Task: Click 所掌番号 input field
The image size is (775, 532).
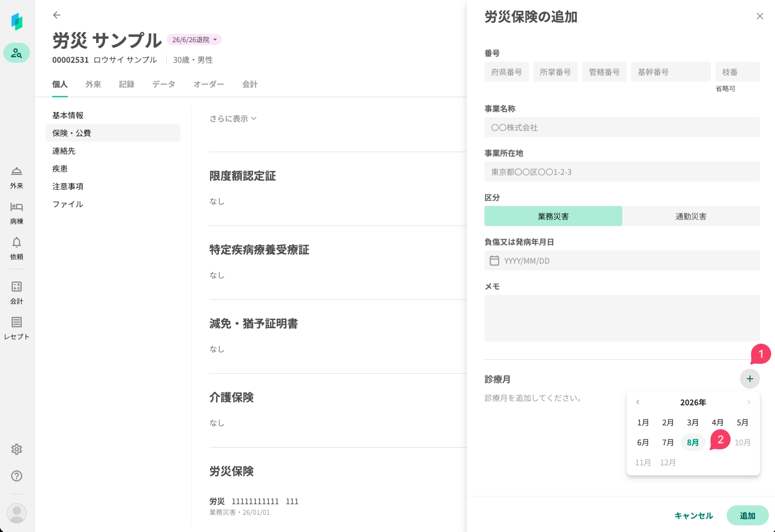Action: click(556, 72)
